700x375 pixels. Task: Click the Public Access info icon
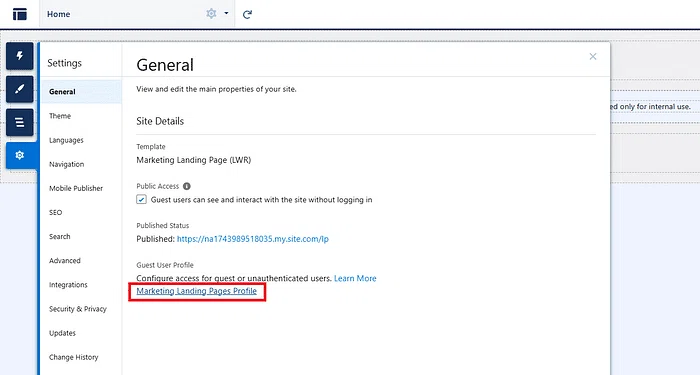pos(187,186)
